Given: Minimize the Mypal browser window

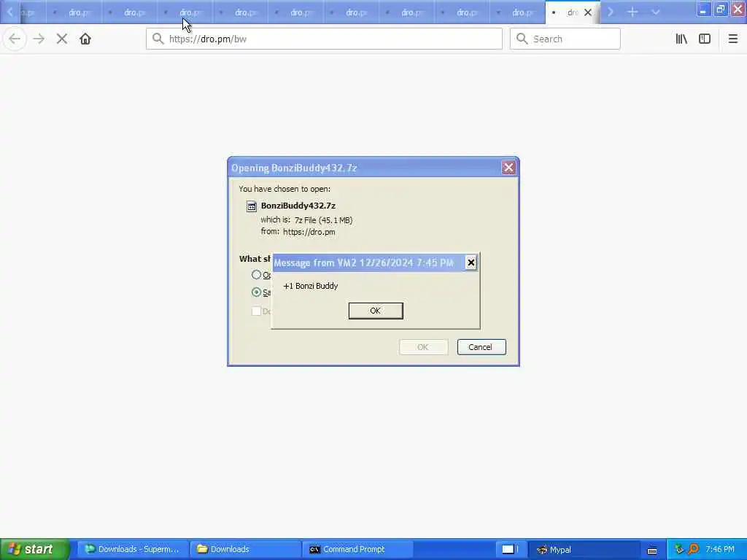Looking at the screenshot, I should (x=703, y=9).
